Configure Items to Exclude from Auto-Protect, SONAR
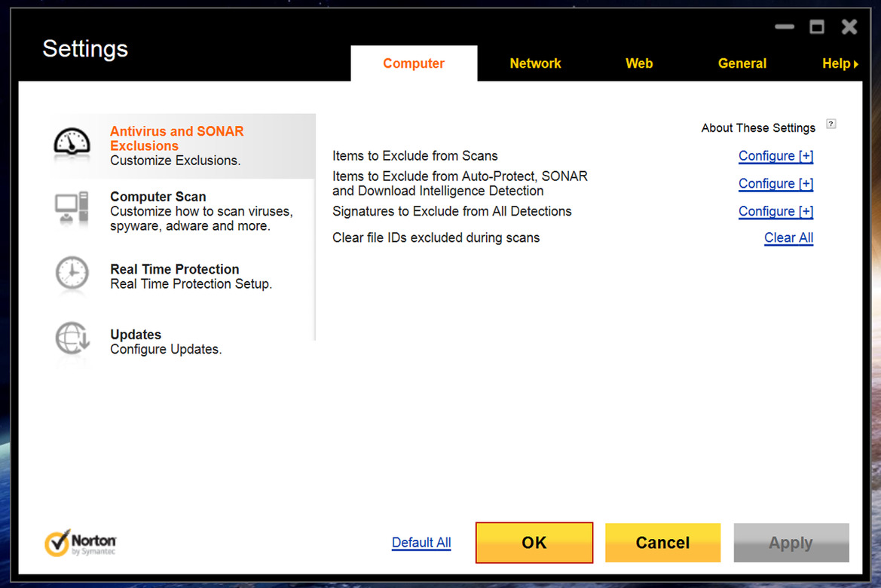 (775, 184)
